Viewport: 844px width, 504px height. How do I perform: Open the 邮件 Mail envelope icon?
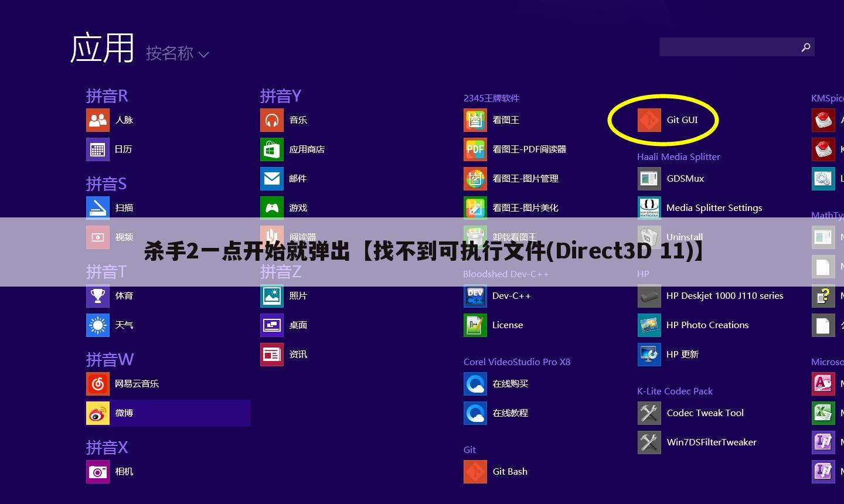pyautogui.click(x=272, y=179)
